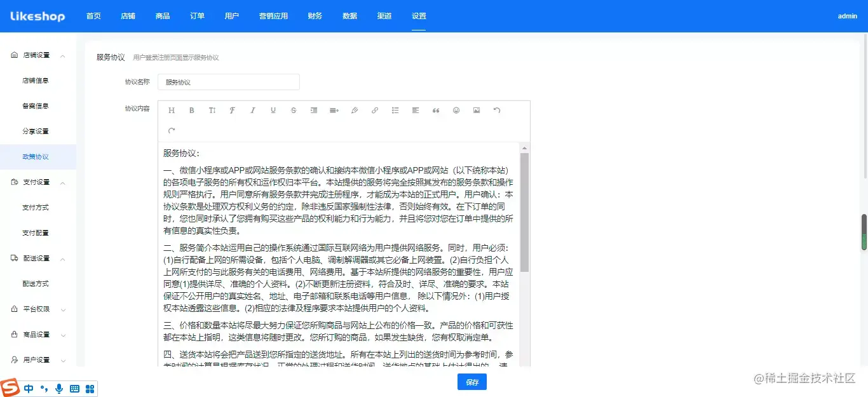Open the emoji picker in editor
This screenshot has width=868, height=397.
[x=456, y=111]
